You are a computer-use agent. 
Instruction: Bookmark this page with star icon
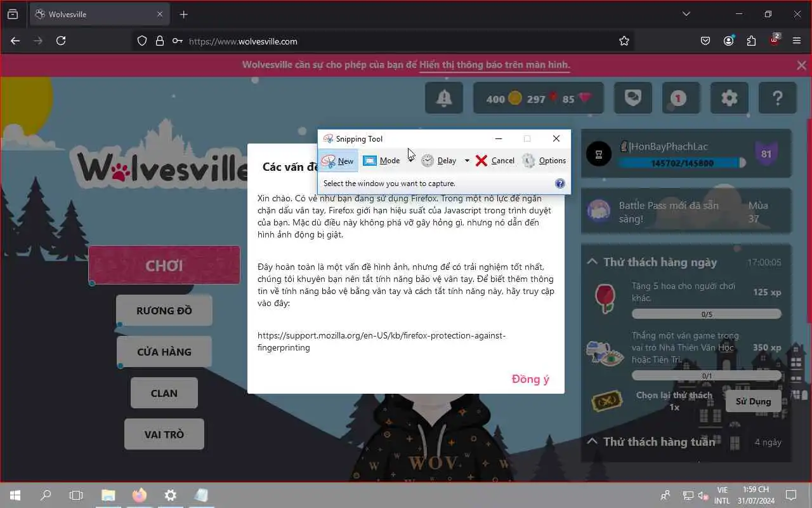pyautogui.click(x=624, y=41)
